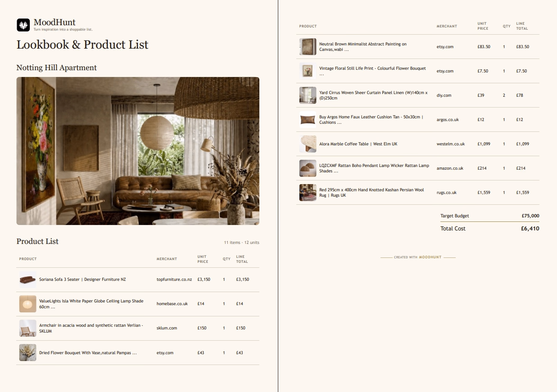Screen dimensions: 557x392
Task: Click the Soriana Sofa product thumbnail
Action: tap(27, 279)
